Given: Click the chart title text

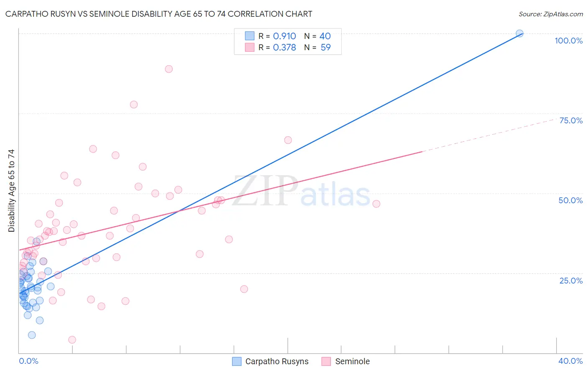Looking at the screenshot, I should 159,14.
